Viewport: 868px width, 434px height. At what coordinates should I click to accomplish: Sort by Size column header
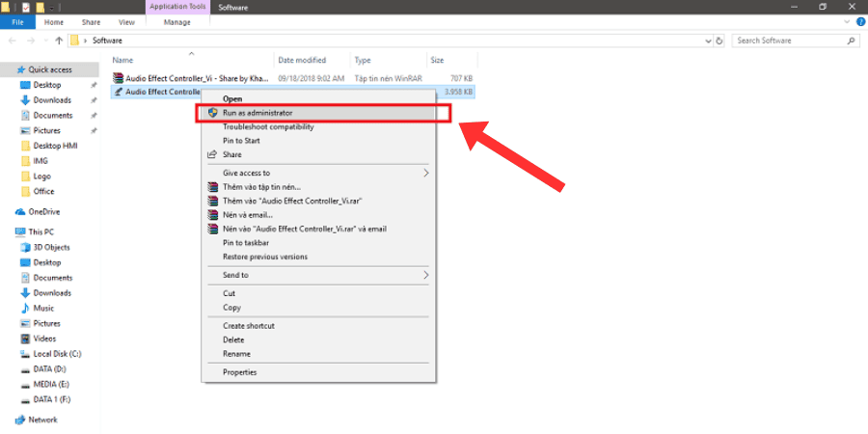tap(436, 61)
